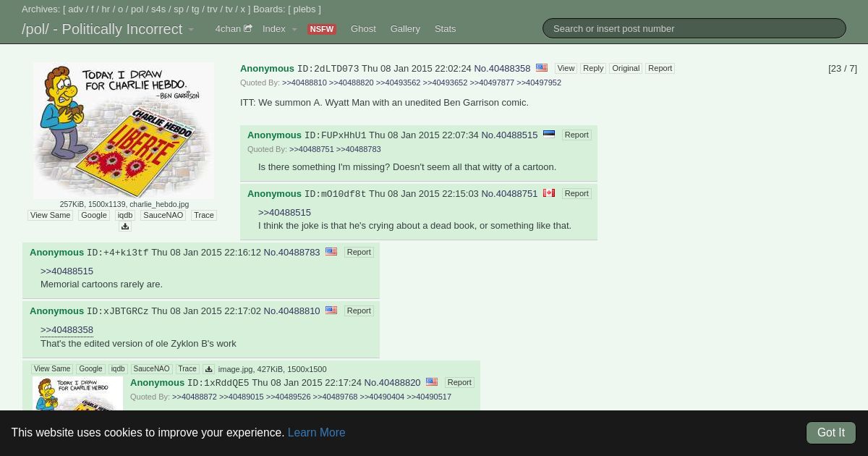868x456 pixels.
Task: Report post No.40488810
Action: click(x=359, y=311)
